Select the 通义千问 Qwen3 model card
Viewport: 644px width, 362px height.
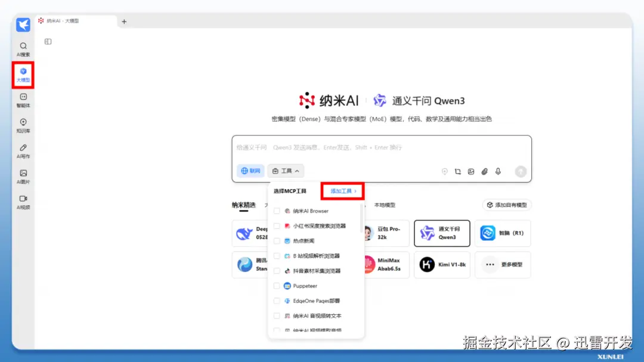pos(442,233)
